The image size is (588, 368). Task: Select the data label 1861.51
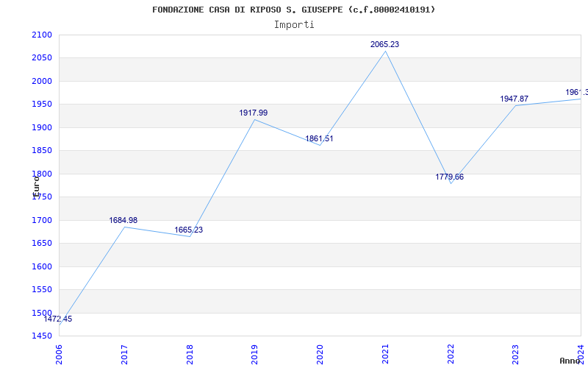tap(319, 138)
